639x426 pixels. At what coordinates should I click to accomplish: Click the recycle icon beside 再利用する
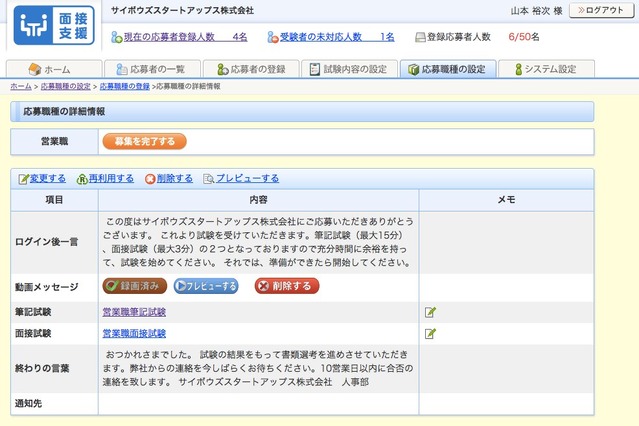point(82,179)
